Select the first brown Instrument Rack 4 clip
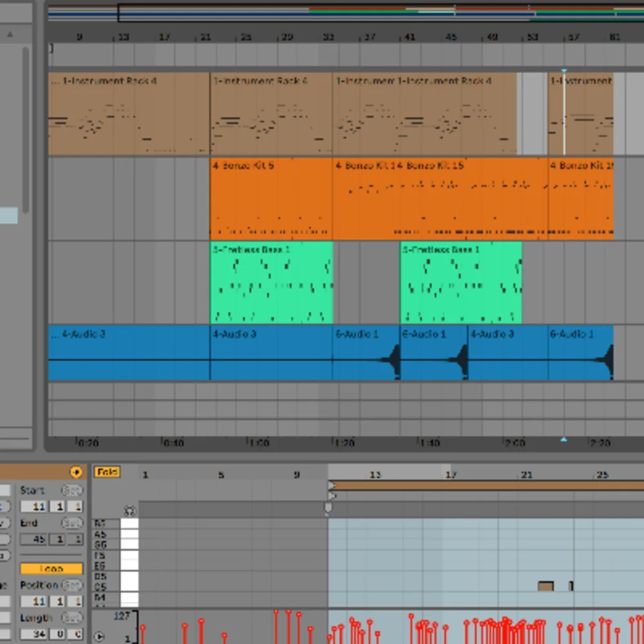The width and height of the screenshot is (644, 644). (x=129, y=114)
